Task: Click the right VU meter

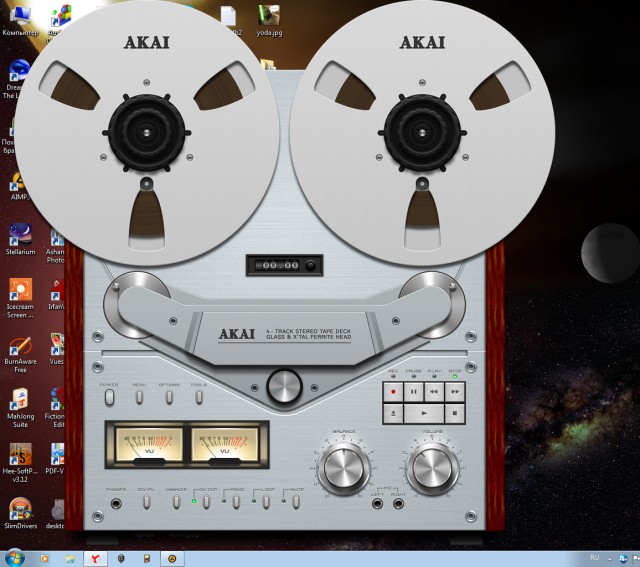Action: (224, 445)
